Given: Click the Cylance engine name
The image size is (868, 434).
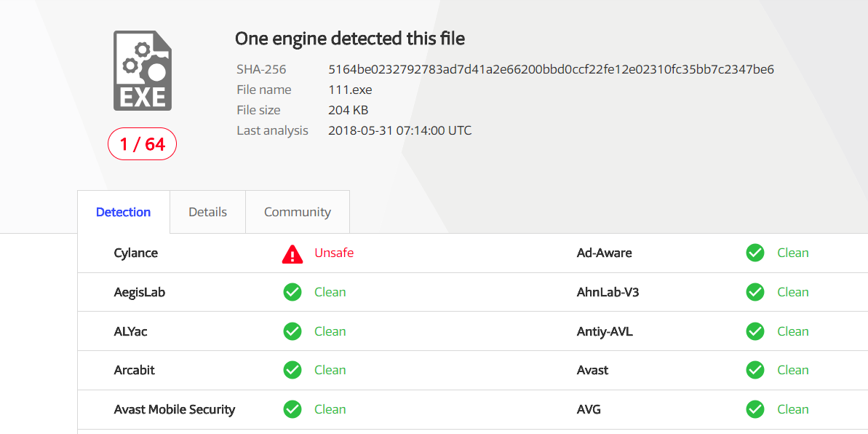Looking at the screenshot, I should coord(135,253).
